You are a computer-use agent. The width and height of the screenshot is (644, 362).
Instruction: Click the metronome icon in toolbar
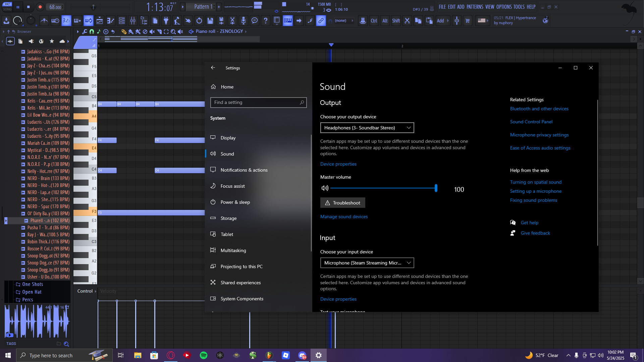click(x=44, y=21)
